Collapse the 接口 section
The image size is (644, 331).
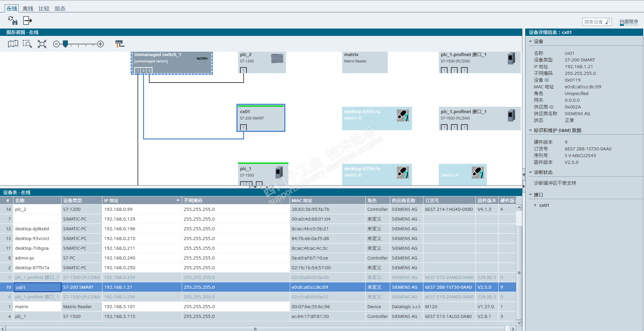531,195
